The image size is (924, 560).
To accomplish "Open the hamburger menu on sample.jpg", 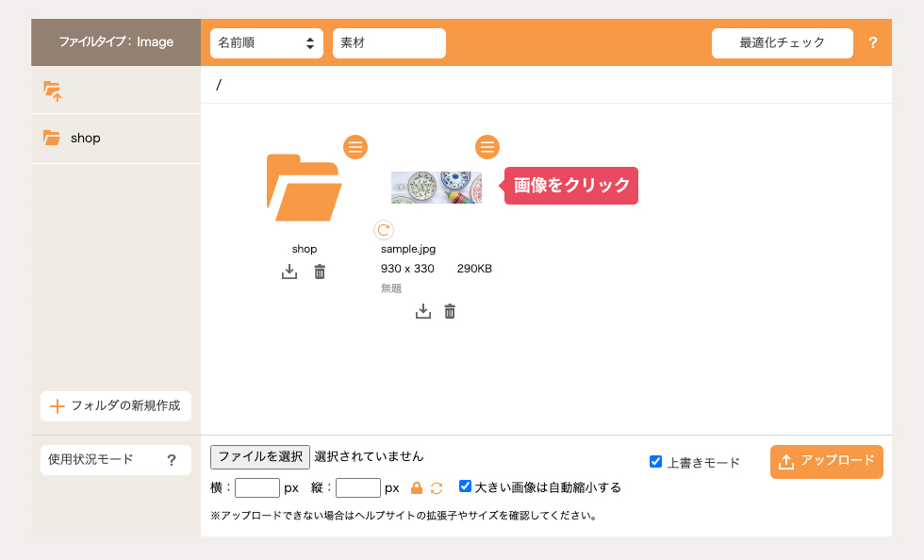I will 487,147.
